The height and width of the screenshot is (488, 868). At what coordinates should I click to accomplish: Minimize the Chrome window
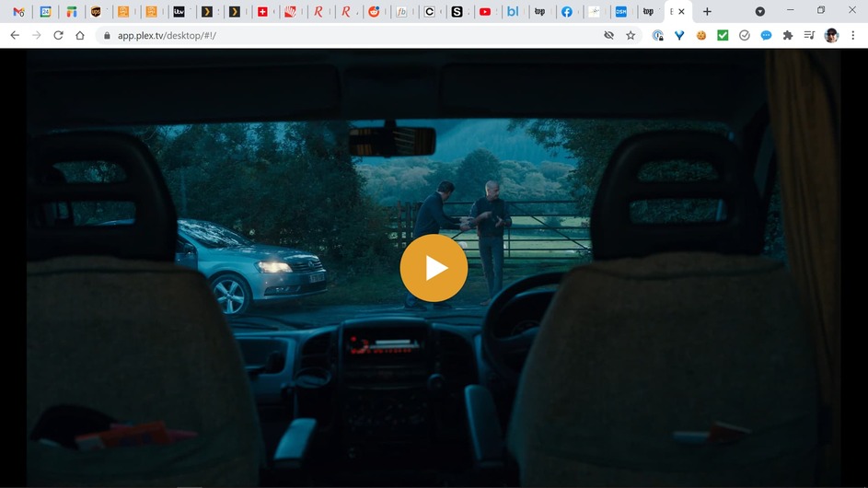[x=790, y=10]
